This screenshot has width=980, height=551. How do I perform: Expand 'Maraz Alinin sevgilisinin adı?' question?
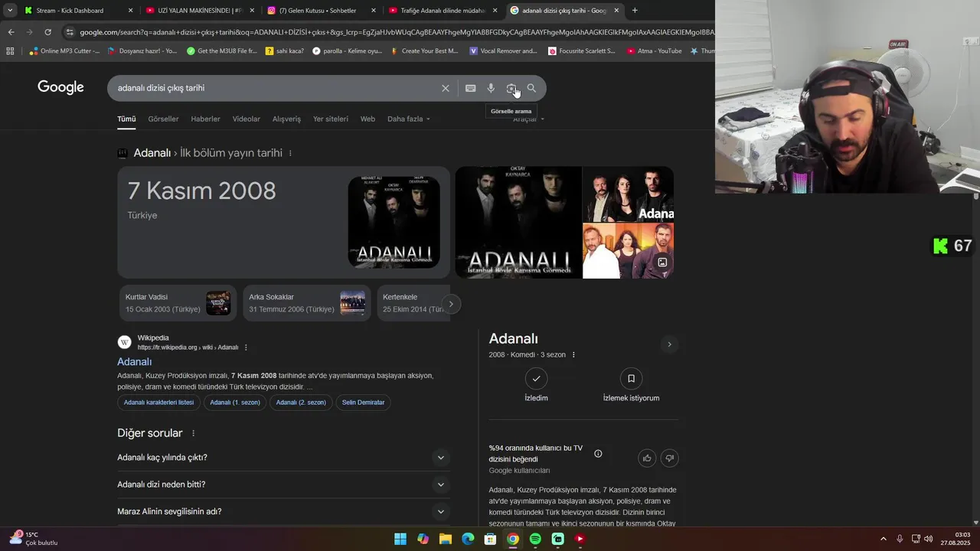(283, 511)
